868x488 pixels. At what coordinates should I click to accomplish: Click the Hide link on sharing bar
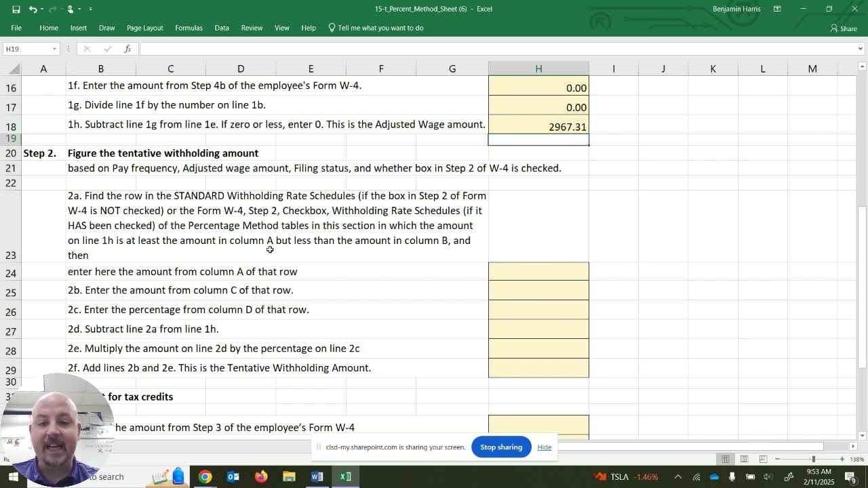pos(545,447)
